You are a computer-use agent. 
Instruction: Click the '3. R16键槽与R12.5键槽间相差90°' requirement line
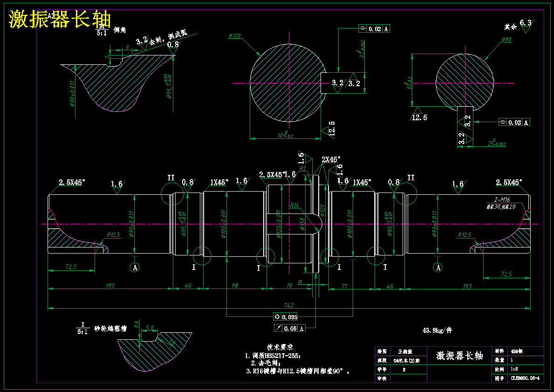coord(298,371)
